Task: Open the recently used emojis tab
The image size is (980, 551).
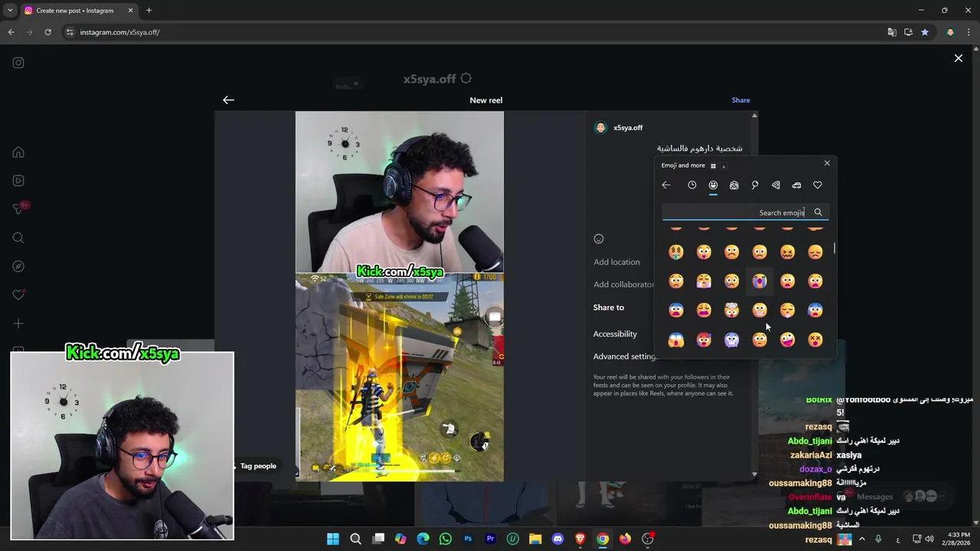Action: pos(692,185)
